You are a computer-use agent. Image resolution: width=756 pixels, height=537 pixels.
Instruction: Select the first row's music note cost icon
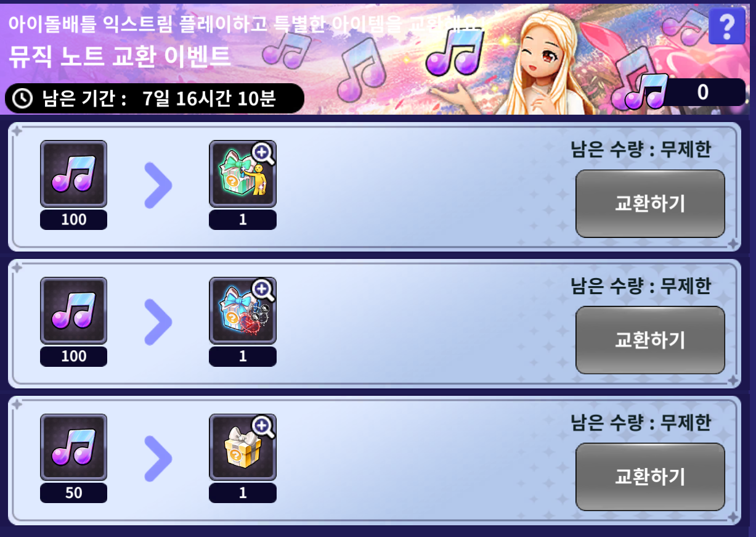click(73, 174)
